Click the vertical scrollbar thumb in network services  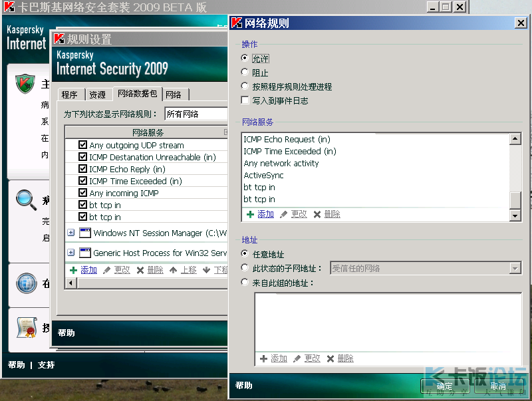(515, 200)
